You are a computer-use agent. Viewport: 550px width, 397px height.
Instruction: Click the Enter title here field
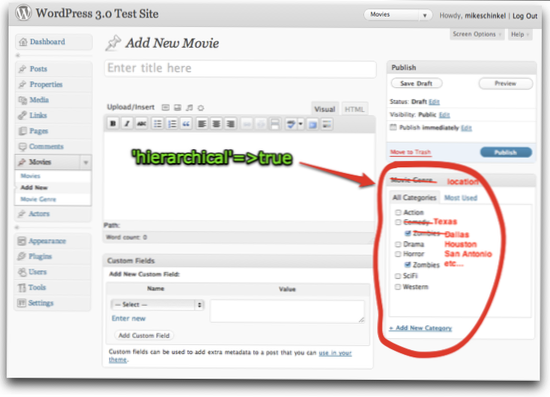coord(240,68)
